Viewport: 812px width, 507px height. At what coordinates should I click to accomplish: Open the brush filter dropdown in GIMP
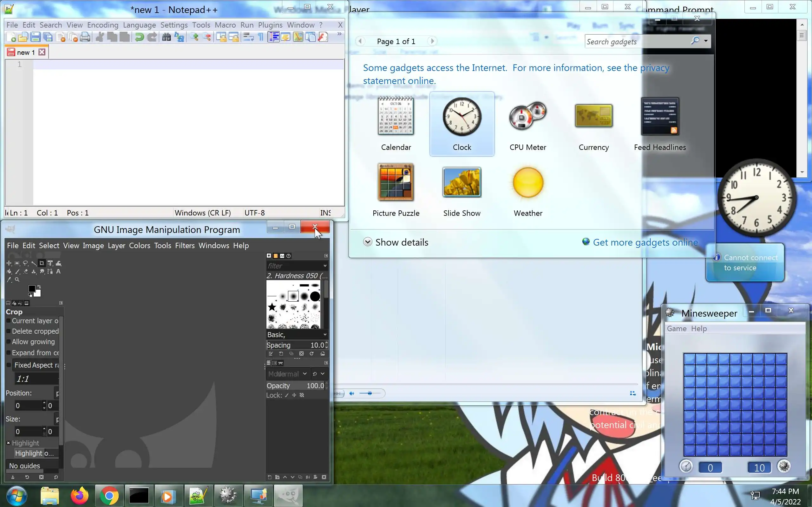point(324,266)
